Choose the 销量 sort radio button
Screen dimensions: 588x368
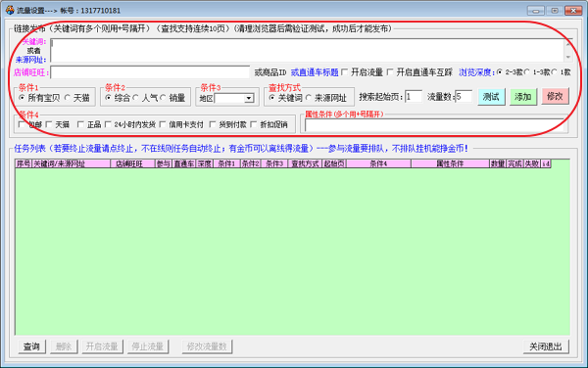(x=163, y=98)
